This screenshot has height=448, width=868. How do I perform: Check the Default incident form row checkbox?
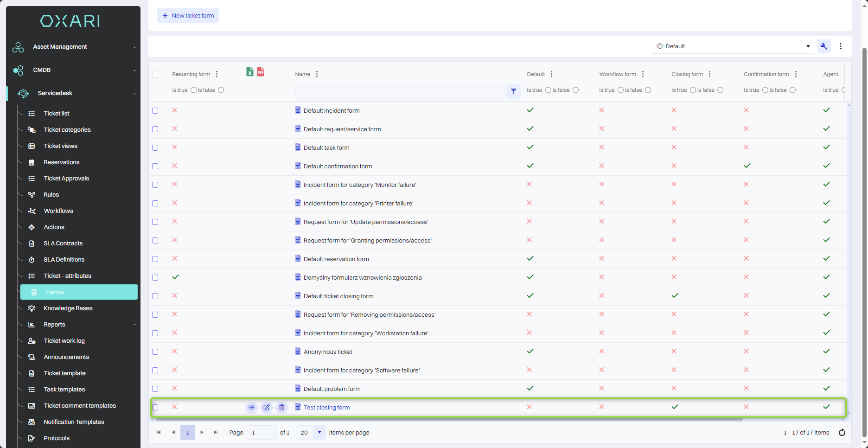155,110
